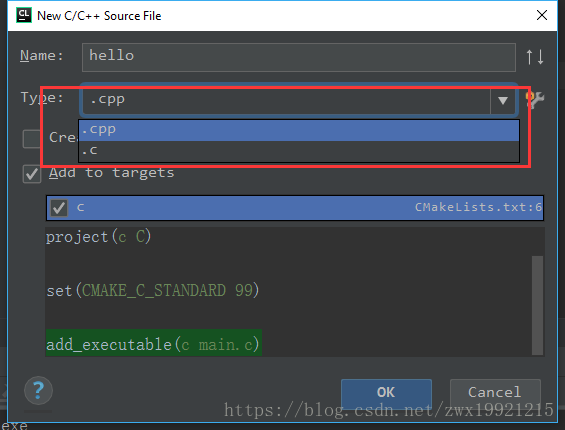Click the CLion logo in title bar

[x=24, y=15]
